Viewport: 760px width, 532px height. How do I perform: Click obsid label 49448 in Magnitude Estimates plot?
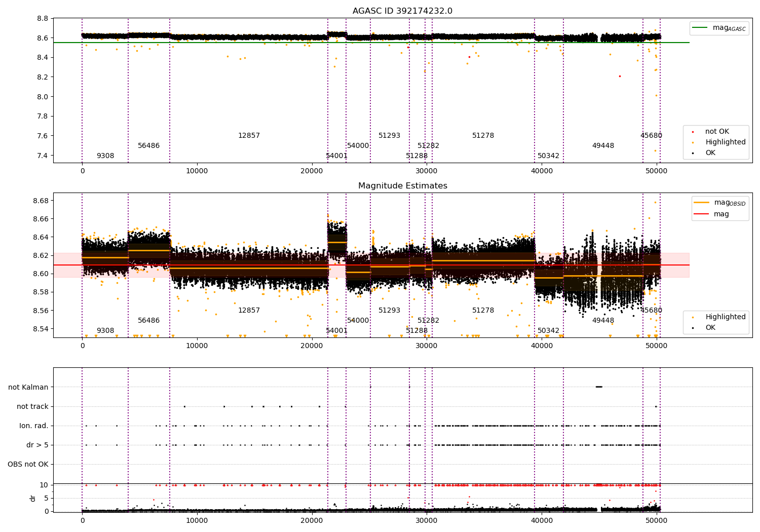click(x=603, y=321)
